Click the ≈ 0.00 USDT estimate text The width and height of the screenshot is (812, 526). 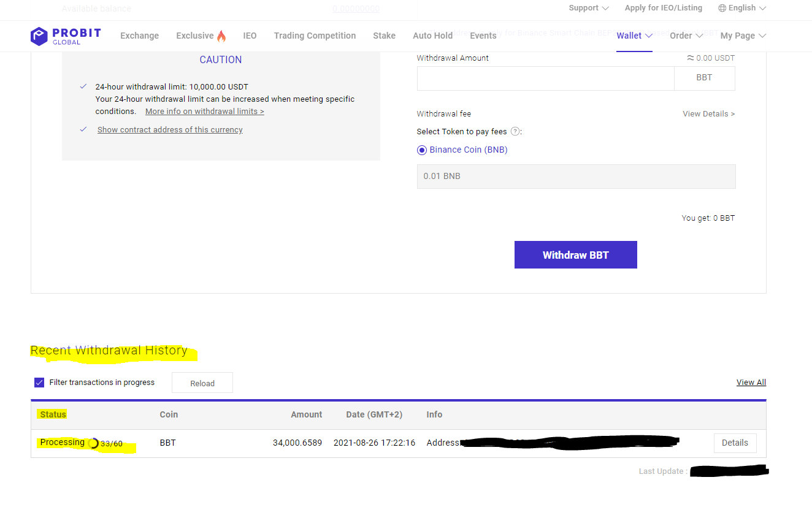(711, 58)
